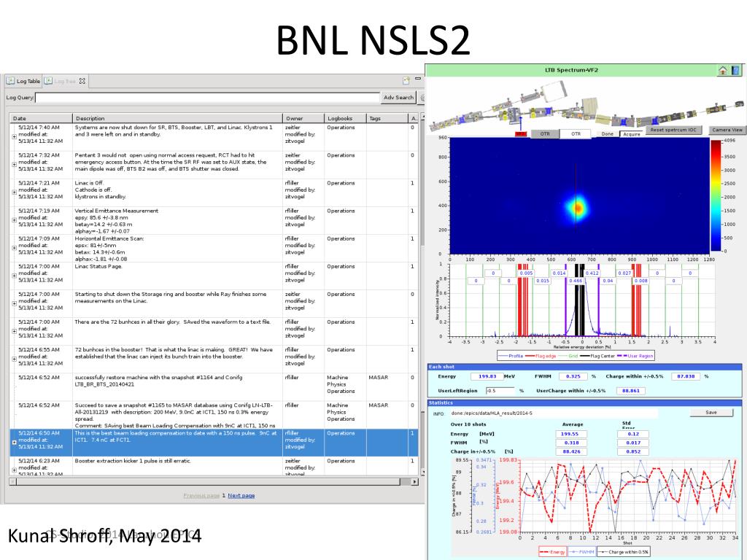747x560 pixels.
Task: Click the Grid legend entry
Action: [568, 356]
